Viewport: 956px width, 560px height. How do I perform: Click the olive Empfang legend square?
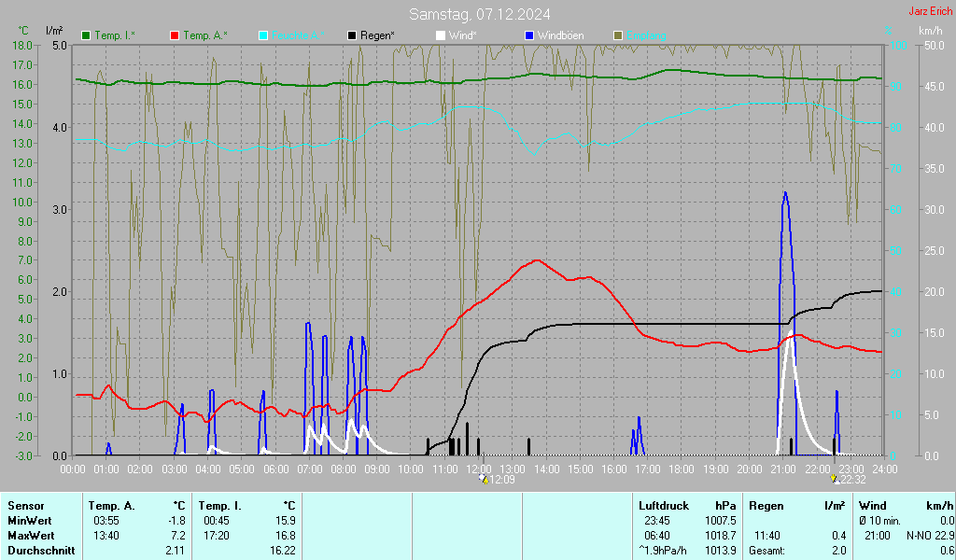(618, 36)
